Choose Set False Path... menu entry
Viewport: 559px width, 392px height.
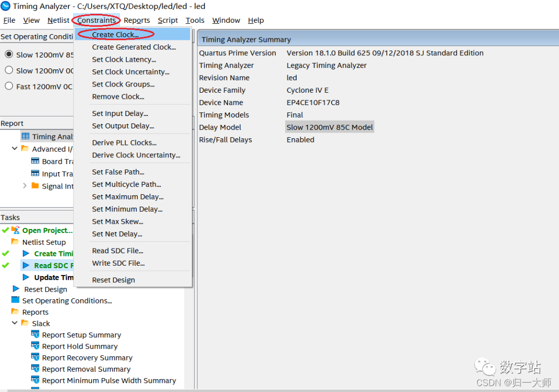click(133, 172)
